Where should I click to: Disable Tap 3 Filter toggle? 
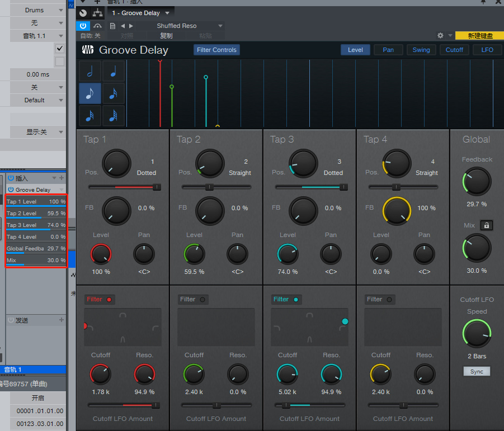pos(286,299)
